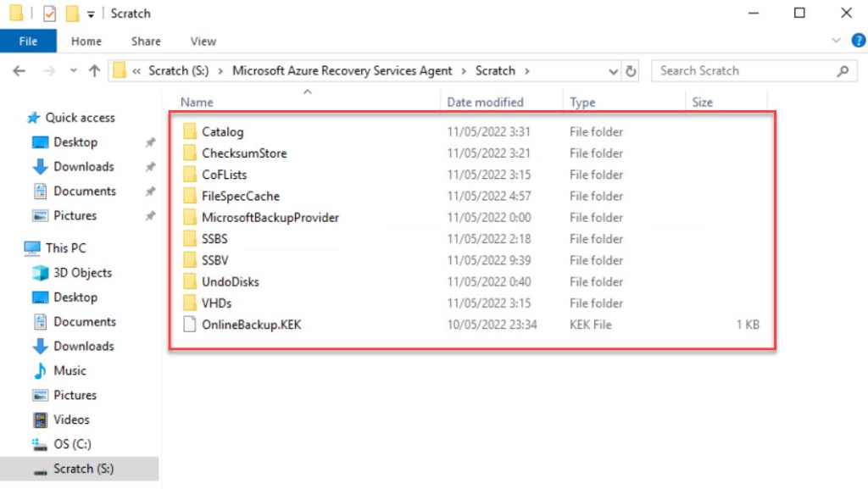Click Microsoft Azure Recovery Services Agent breadcrumb
This screenshot has height=489, width=868.
(x=342, y=71)
